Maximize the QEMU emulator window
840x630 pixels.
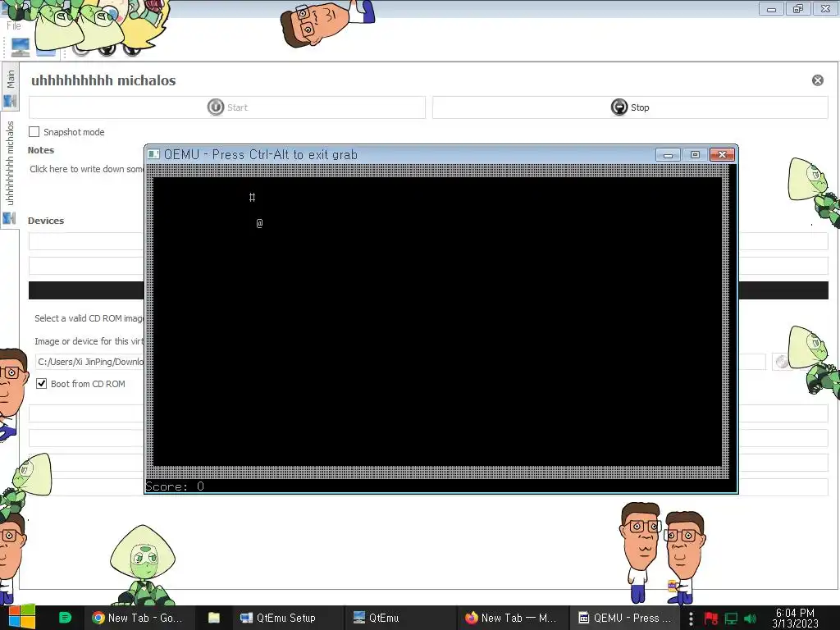(x=695, y=155)
